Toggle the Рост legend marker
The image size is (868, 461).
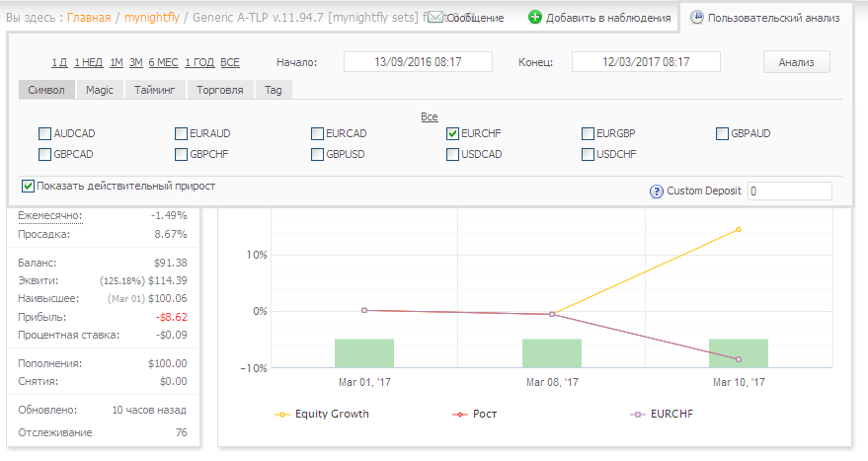(x=460, y=414)
